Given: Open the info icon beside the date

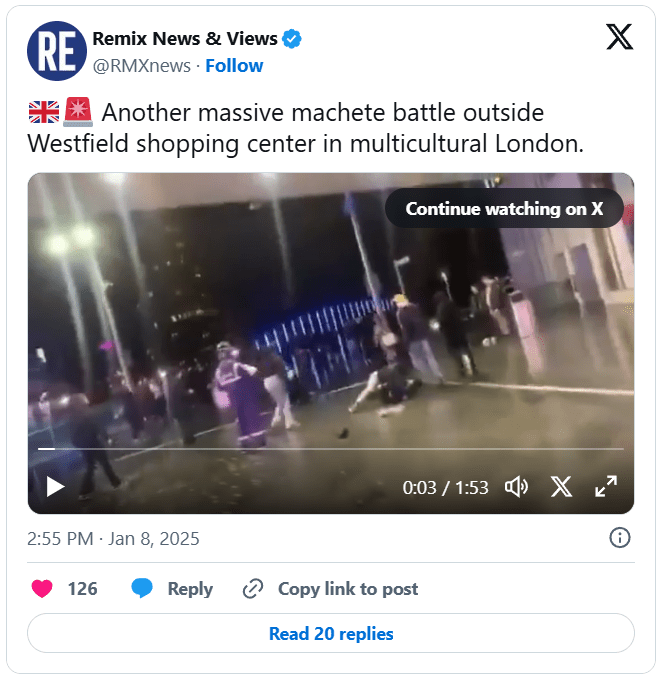Looking at the screenshot, I should pyautogui.click(x=620, y=538).
